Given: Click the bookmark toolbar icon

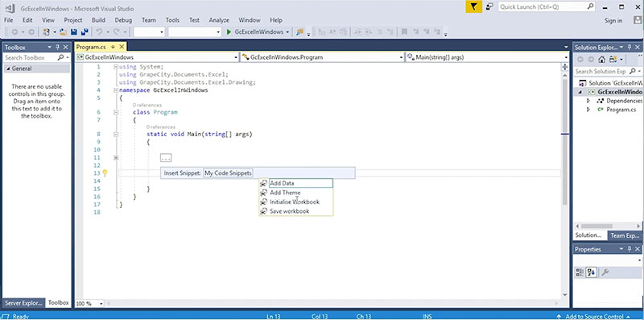Looking at the screenshot, I should (404, 31).
